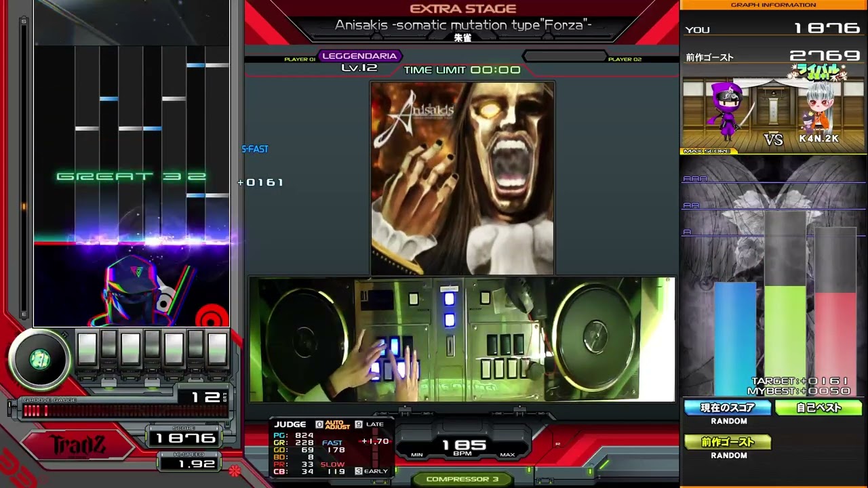868x488 pixels.
Task: Select the 現在のスコア graph option
Action: click(x=728, y=408)
